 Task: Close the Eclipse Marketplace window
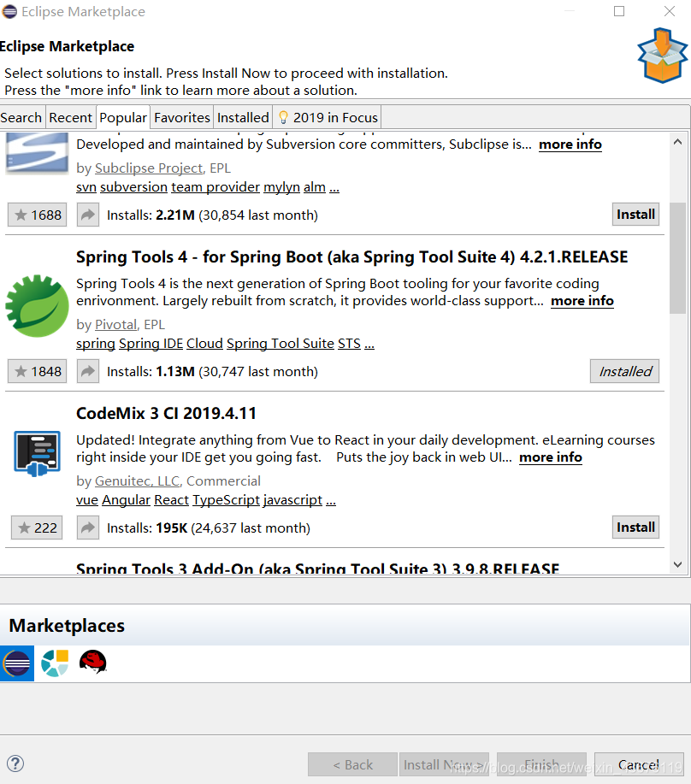click(670, 11)
